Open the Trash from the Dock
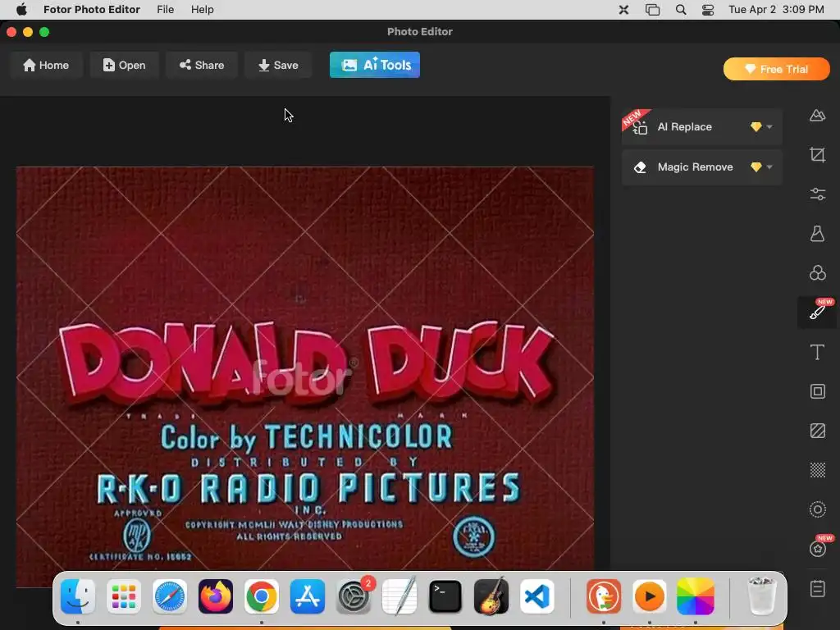This screenshot has width=840, height=630. point(762,596)
